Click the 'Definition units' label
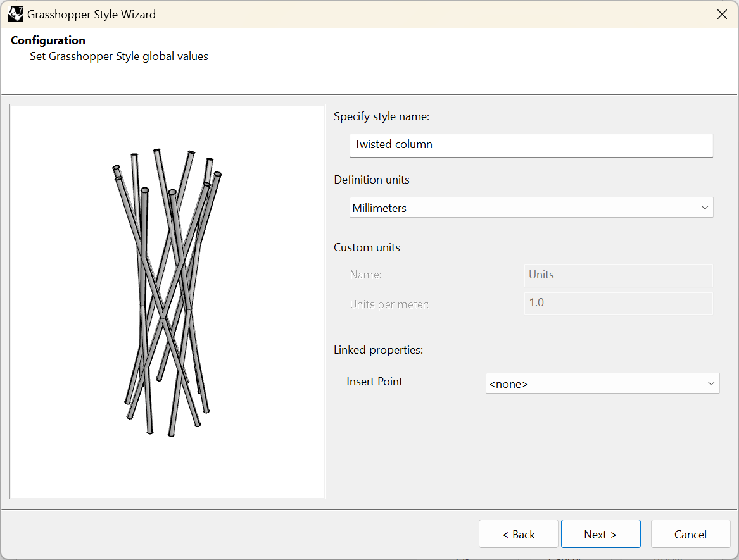This screenshot has width=739, height=560. [372, 180]
